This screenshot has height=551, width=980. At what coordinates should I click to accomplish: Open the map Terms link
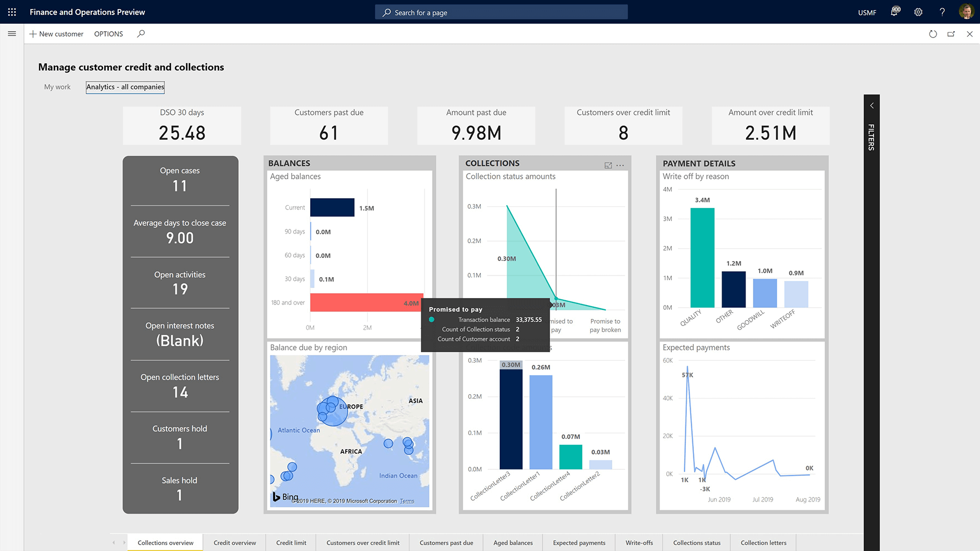[x=407, y=501]
